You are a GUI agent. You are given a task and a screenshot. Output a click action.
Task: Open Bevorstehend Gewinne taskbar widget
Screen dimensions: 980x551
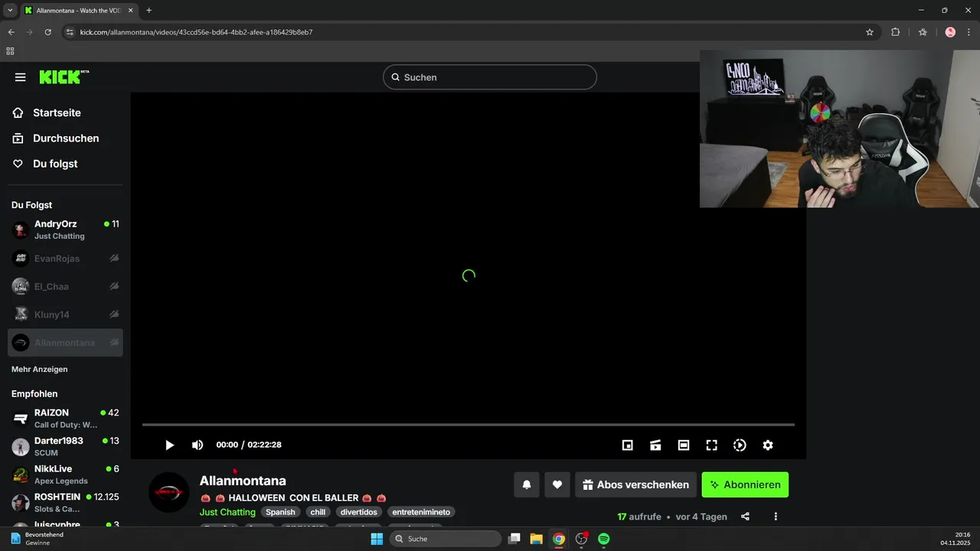pos(38,539)
